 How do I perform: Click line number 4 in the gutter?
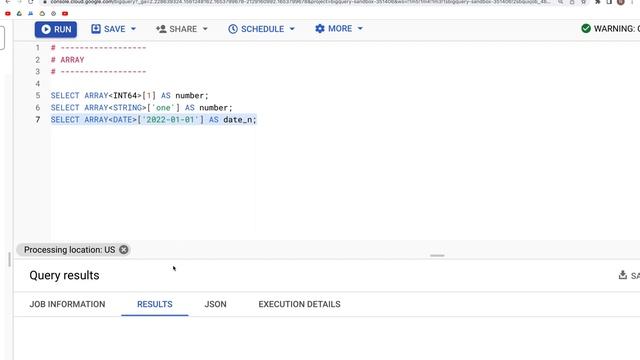point(38,84)
